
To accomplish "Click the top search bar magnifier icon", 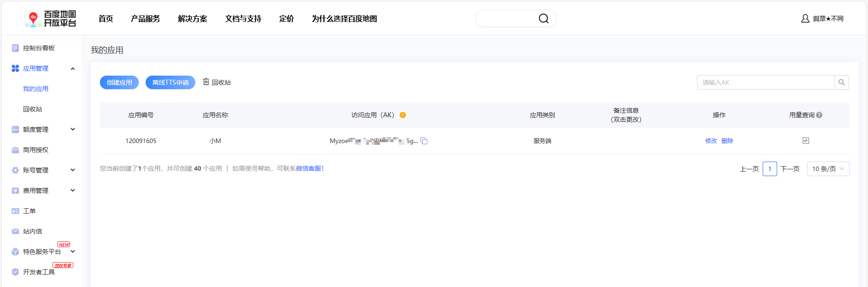I will pyautogui.click(x=543, y=19).
